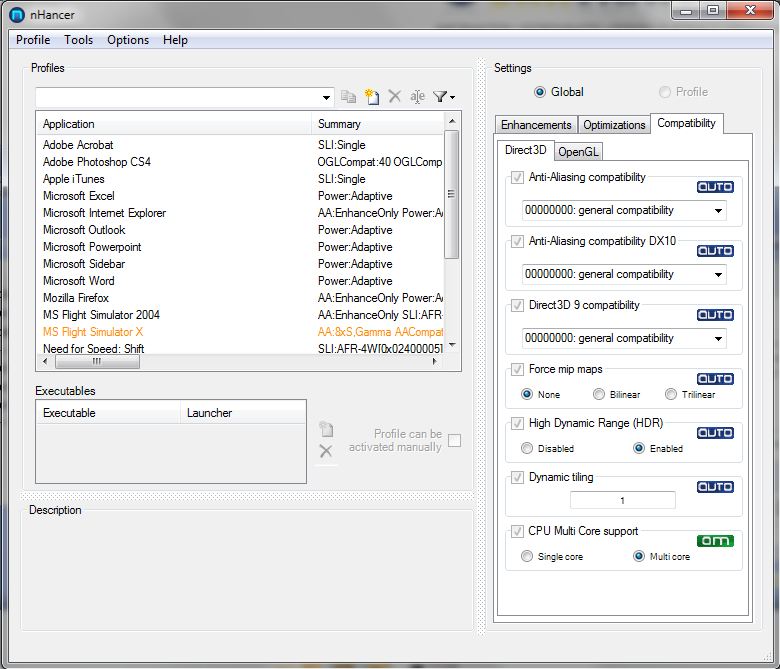The image size is (780, 669).
Task: Set High Dynamic Range to Disabled
Action: pyautogui.click(x=527, y=449)
